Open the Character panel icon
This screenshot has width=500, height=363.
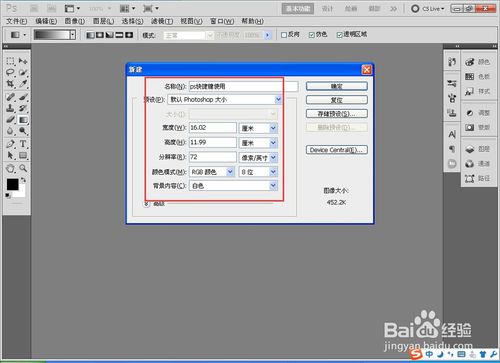pyautogui.click(x=452, y=134)
